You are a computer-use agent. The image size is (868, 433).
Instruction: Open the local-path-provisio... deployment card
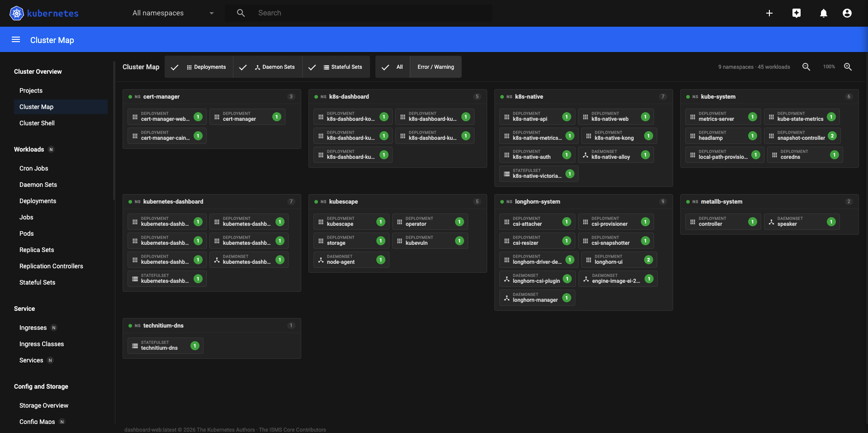click(x=725, y=155)
